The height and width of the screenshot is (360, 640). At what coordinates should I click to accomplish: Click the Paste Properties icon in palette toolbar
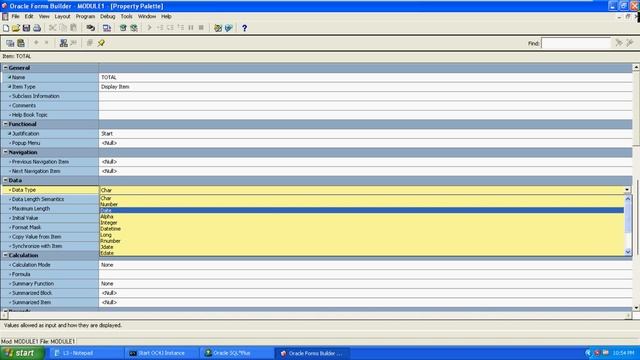pos(21,43)
